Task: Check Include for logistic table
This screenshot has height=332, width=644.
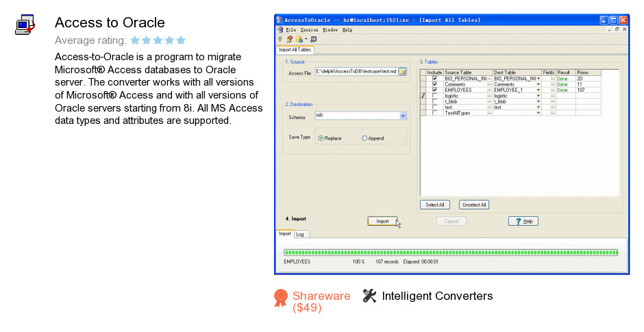Action: 434,96
